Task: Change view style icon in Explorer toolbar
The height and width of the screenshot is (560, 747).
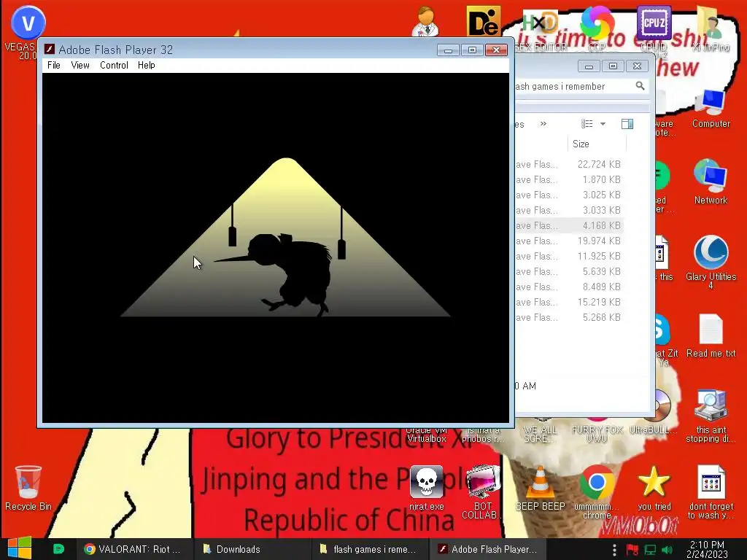Action: [x=587, y=124]
